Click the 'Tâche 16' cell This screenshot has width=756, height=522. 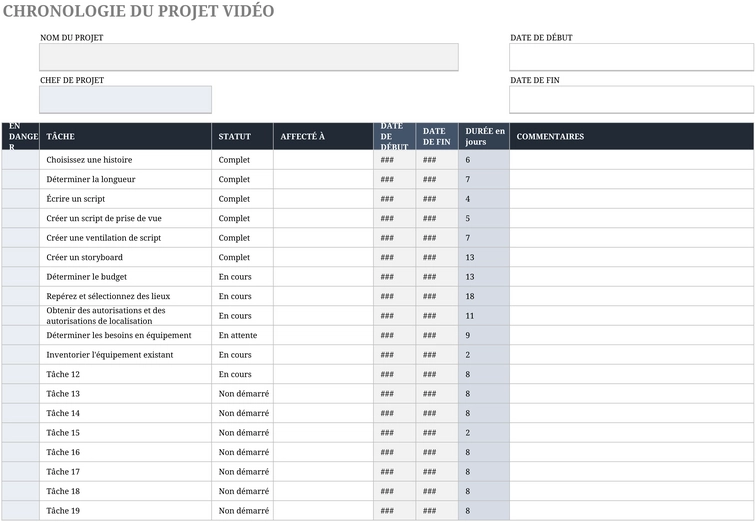pyautogui.click(x=125, y=452)
